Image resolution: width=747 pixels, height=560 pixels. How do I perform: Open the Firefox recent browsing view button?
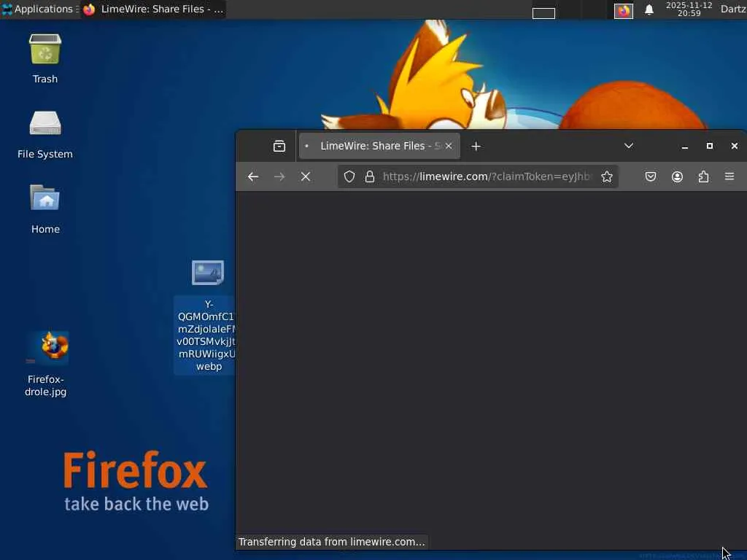point(279,146)
